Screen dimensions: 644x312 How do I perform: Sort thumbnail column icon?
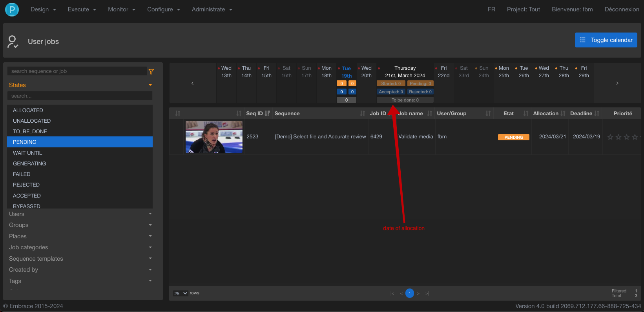(239, 113)
